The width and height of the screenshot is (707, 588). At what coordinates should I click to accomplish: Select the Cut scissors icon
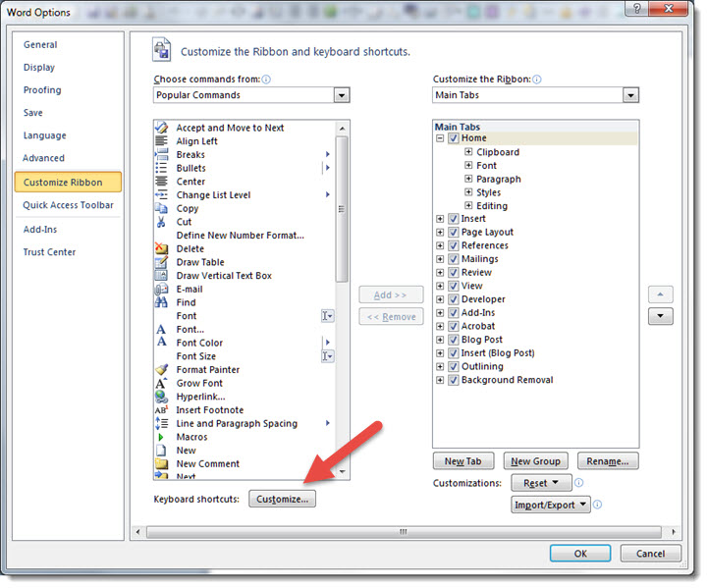pyautogui.click(x=161, y=222)
